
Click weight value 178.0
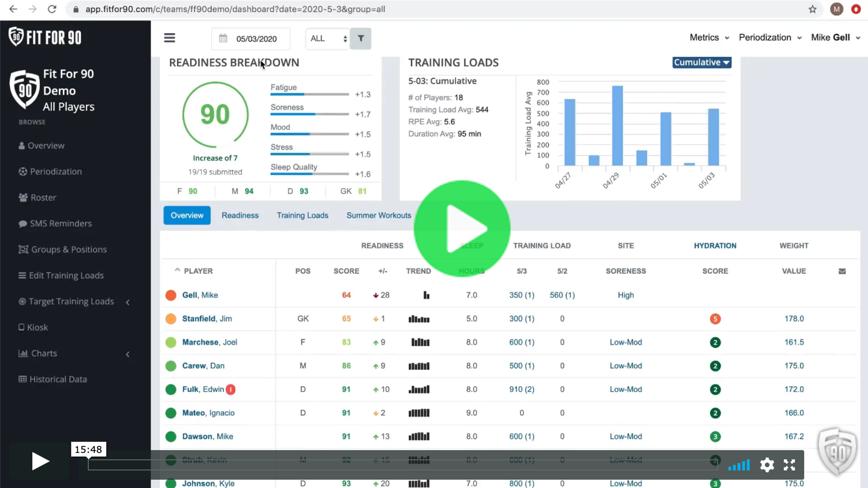[x=793, y=319]
